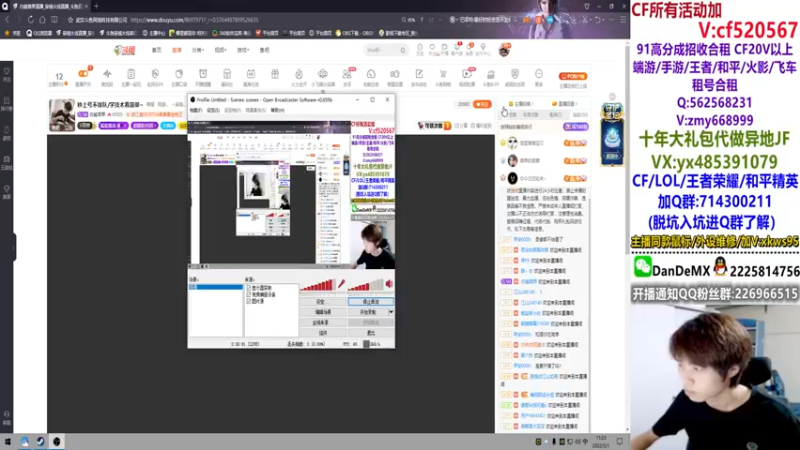Click the browser address bar URL
The height and width of the screenshot is (450, 800).
[x=194, y=20]
